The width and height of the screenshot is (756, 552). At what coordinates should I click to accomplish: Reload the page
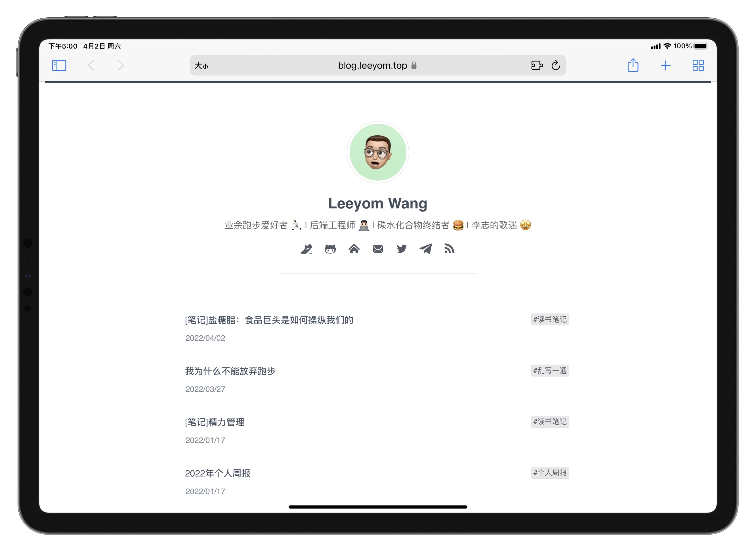tap(556, 66)
